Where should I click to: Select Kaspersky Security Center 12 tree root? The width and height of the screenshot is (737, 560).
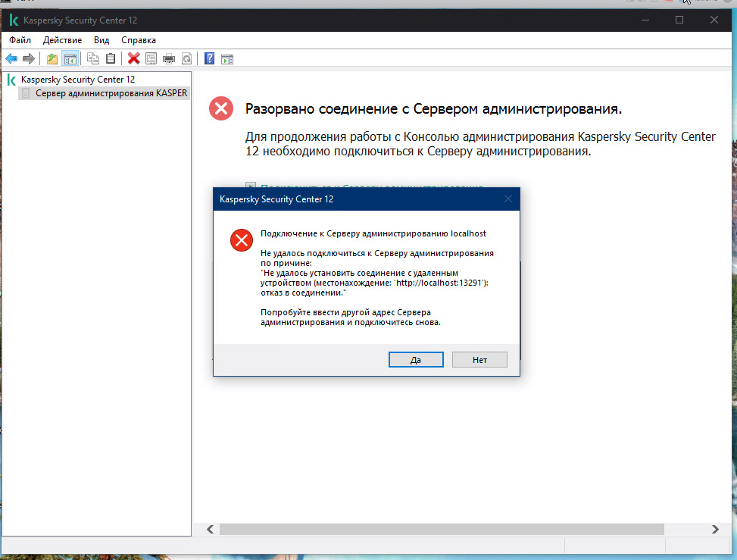click(78, 80)
